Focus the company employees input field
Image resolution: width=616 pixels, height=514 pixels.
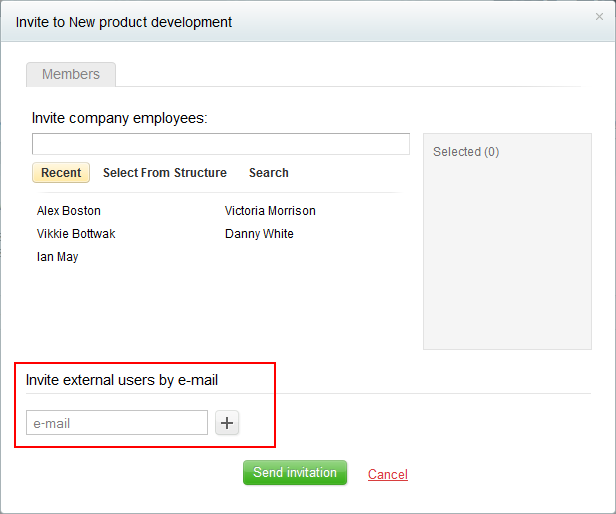click(221, 144)
